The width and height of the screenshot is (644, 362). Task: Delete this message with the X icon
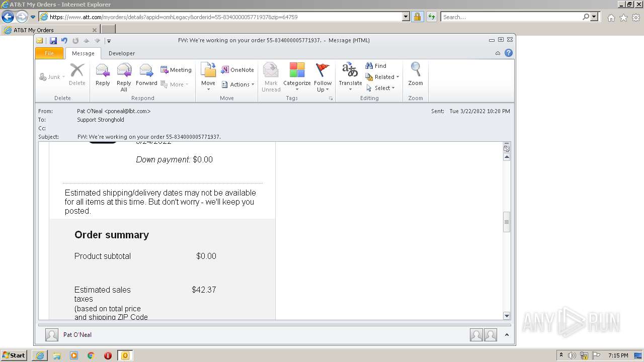pyautogui.click(x=77, y=74)
